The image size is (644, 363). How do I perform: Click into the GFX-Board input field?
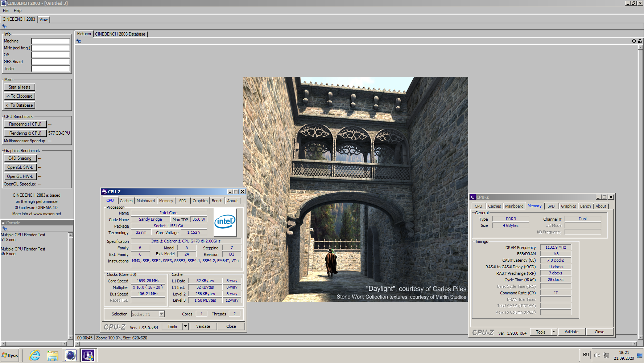click(51, 62)
